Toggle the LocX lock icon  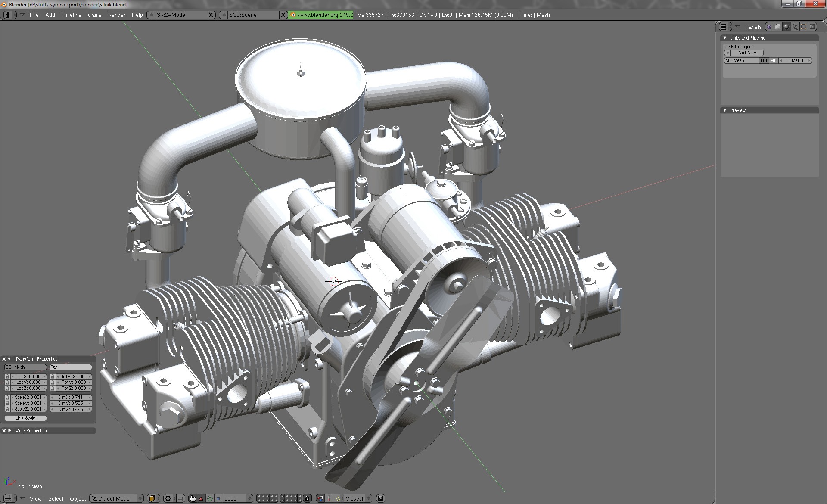coord(7,376)
